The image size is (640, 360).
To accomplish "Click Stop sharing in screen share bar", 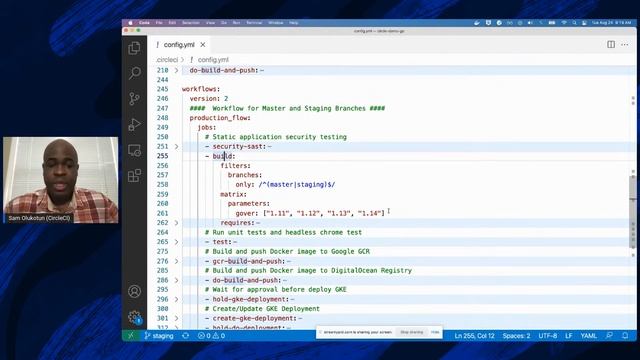I will pyautogui.click(x=411, y=332).
